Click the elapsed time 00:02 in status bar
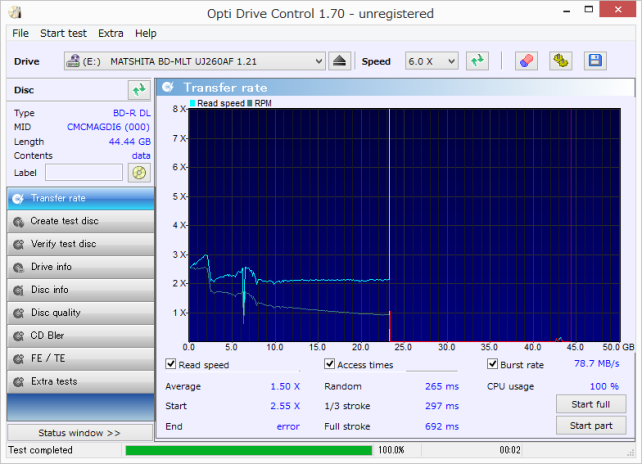 point(510,450)
